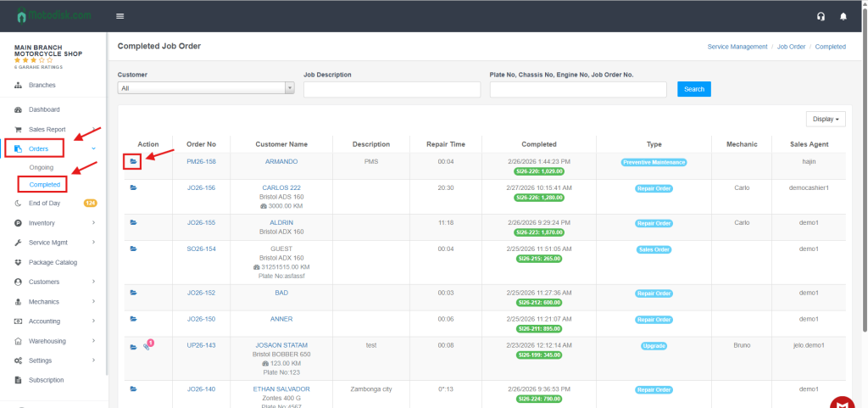This screenshot has height=408, width=868.
Task: Open folder icon for order PM26-158
Action: 133,161
